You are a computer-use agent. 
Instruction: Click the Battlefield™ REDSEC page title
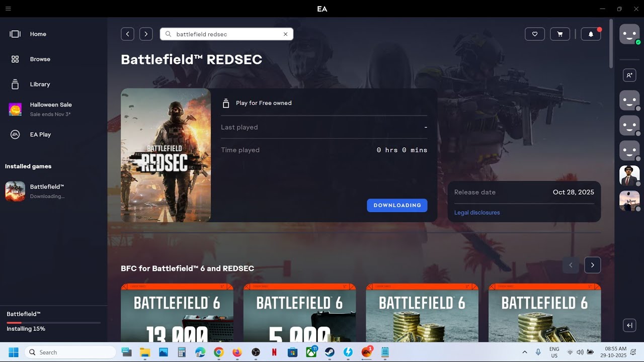click(x=191, y=59)
